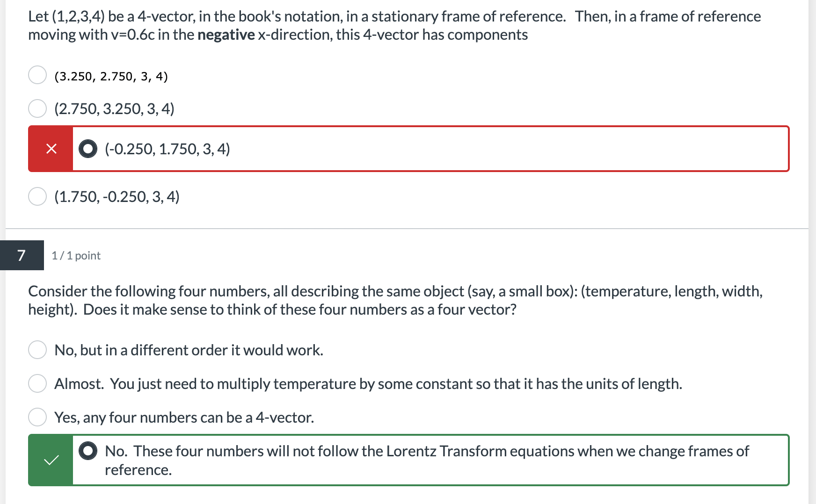The width and height of the screenshot is (816, 504).
Task: Click the question number 7 badge
Action: [21, 255]
